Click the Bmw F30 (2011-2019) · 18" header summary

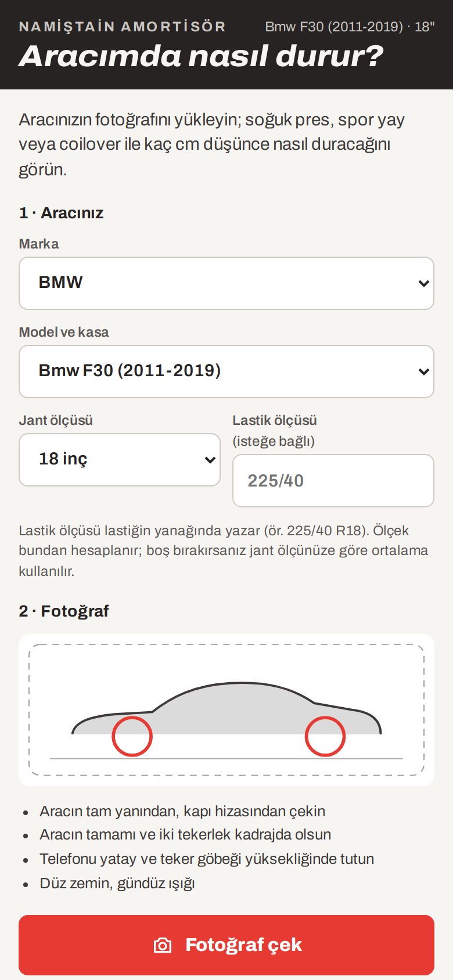click(350, 27)
